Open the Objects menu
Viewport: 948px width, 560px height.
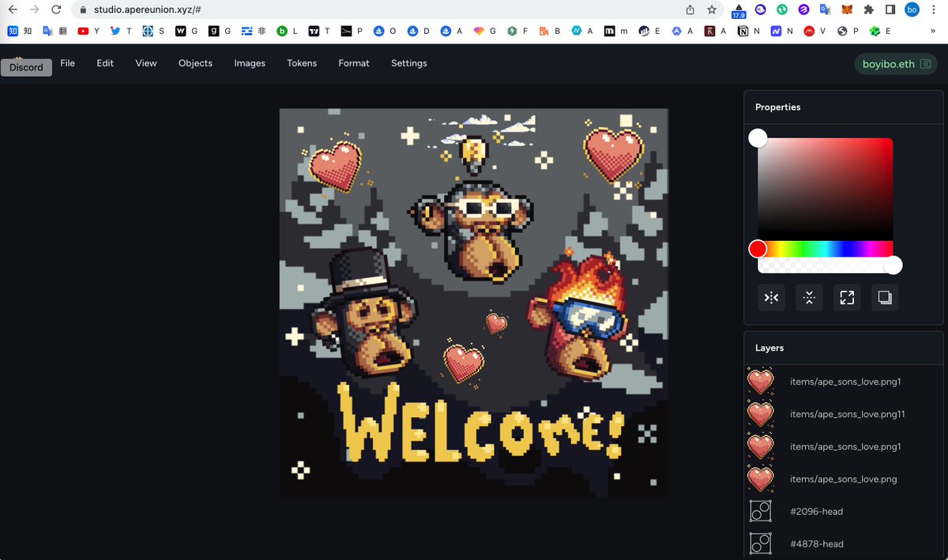195,63
